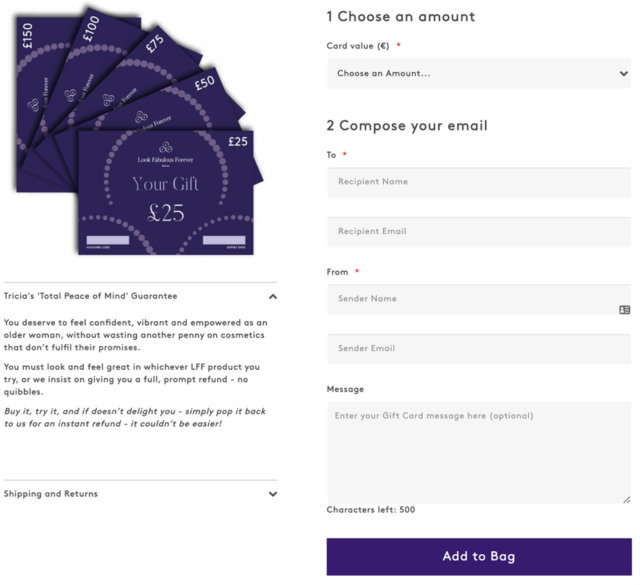Screen dimensions: 640x585
Task: Focus the Recipient Name field
Action: tap(478, 182)
